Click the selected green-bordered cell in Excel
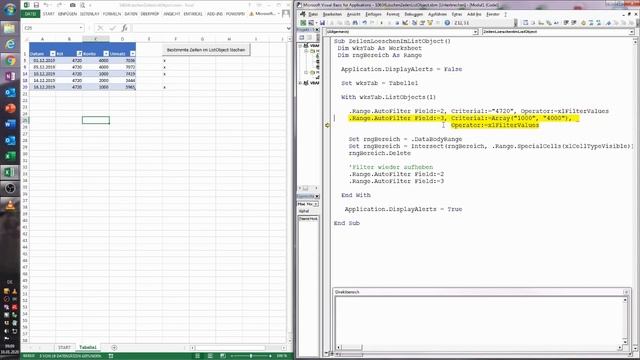Image resolution: width=640 pixels, height=360 pixels. [x=96, y=120]
